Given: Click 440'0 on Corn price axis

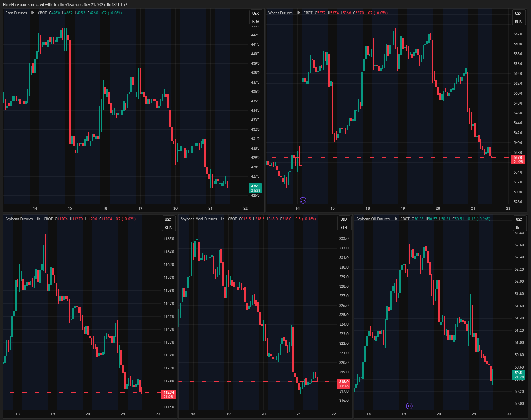Looking at the screenshot, I should (255, 54).
